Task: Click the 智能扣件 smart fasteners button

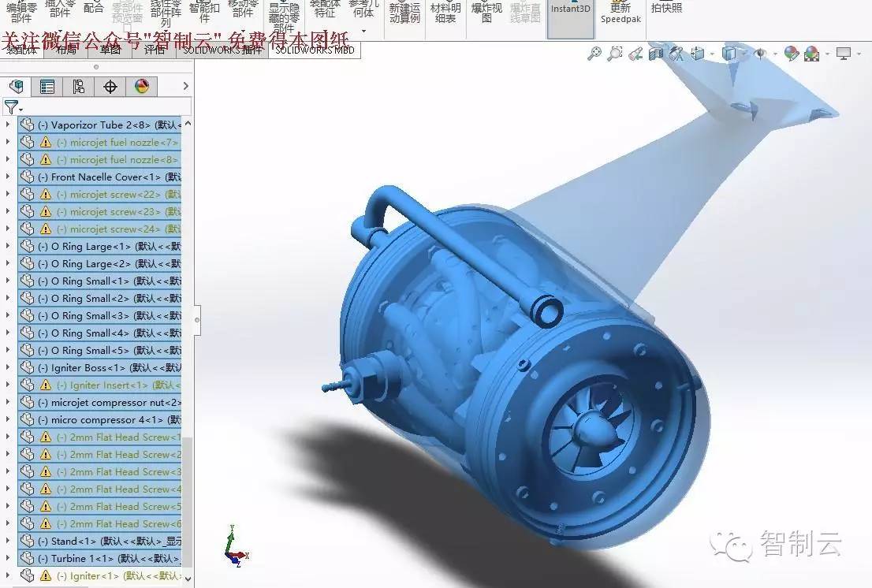Action: 204,12
